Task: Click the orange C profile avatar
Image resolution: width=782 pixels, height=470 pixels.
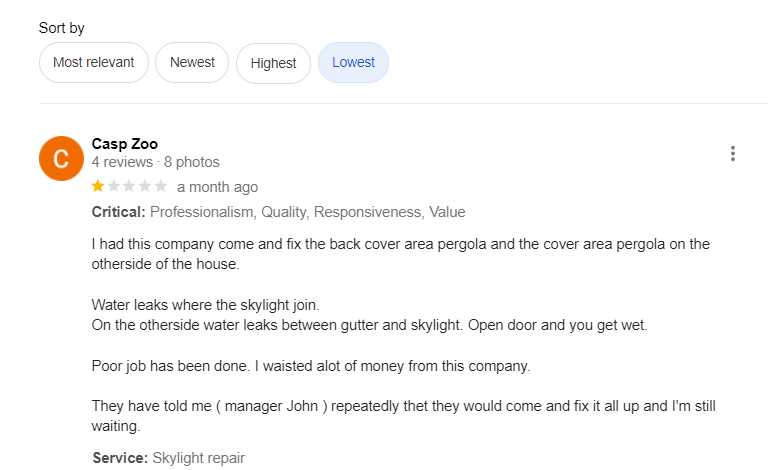Action: point(60,158)
